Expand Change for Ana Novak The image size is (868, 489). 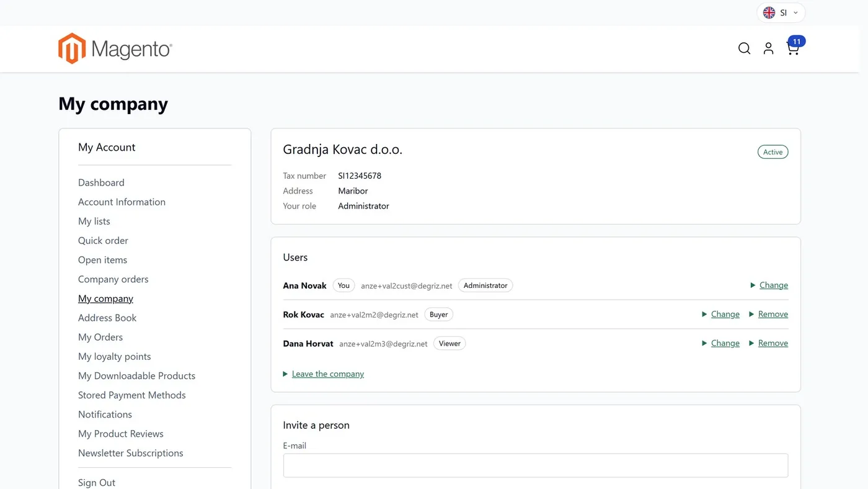pyautogui.click(x=769, y=285)
